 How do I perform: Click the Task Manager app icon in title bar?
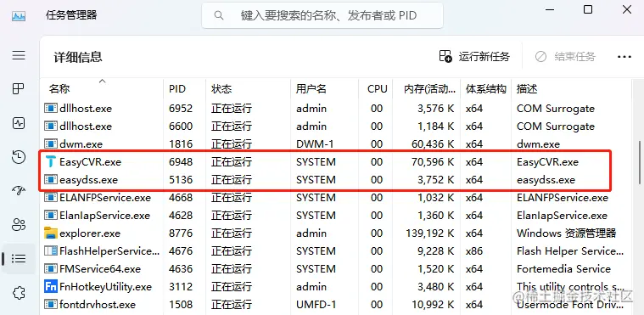coord(19,16)
